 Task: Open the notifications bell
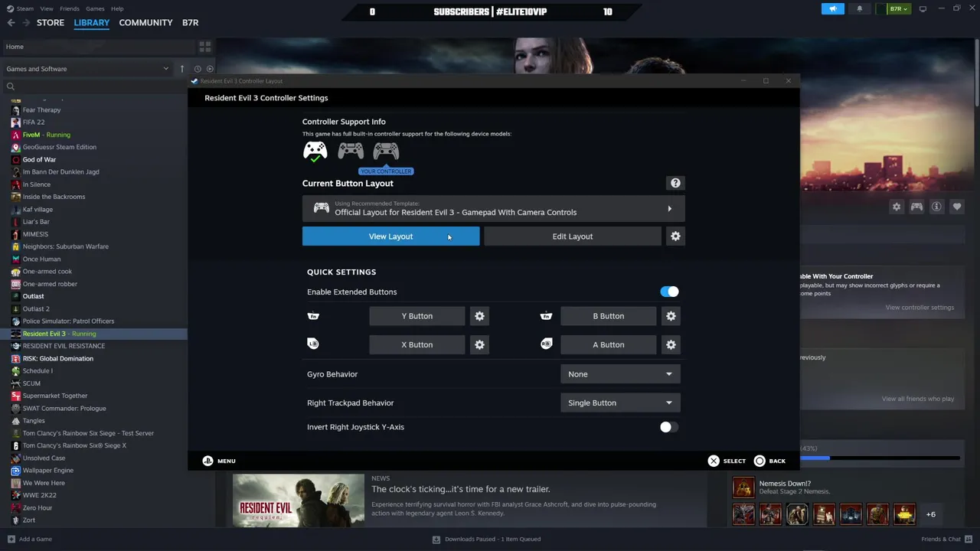pyautogui.click(x=859, y=8)
